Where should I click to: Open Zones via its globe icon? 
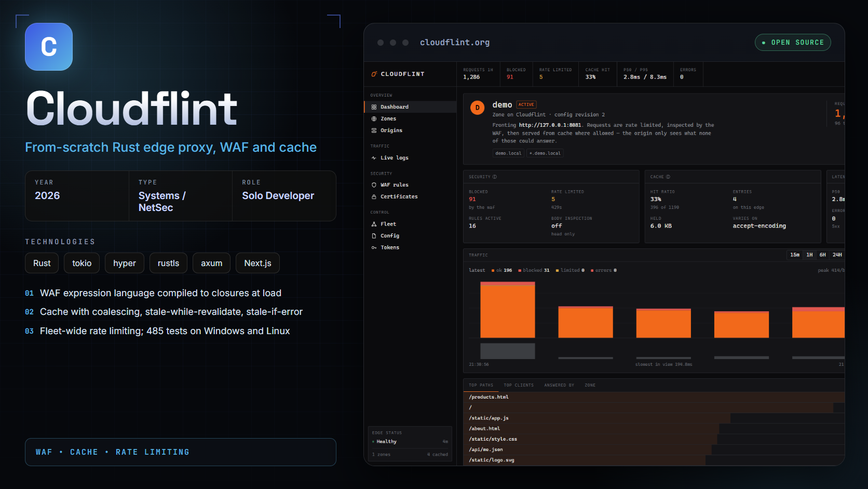point(374,119)
